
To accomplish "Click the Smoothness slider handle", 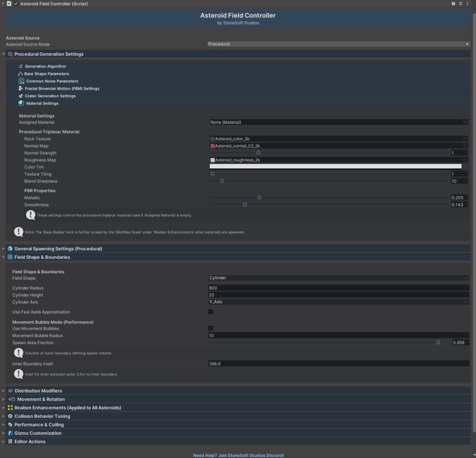I will click(x=245, y=205).
